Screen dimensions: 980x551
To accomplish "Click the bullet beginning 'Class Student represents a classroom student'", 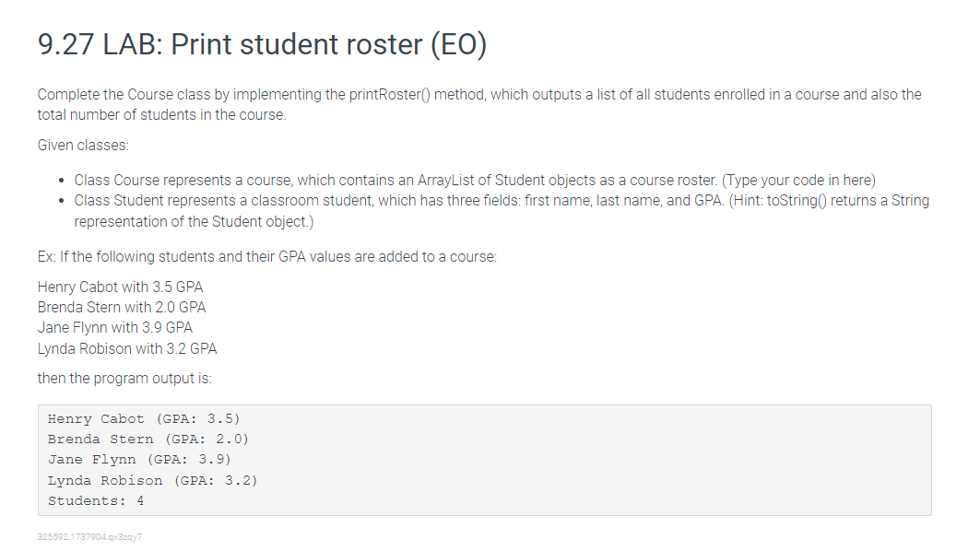I will pos(502,201).
